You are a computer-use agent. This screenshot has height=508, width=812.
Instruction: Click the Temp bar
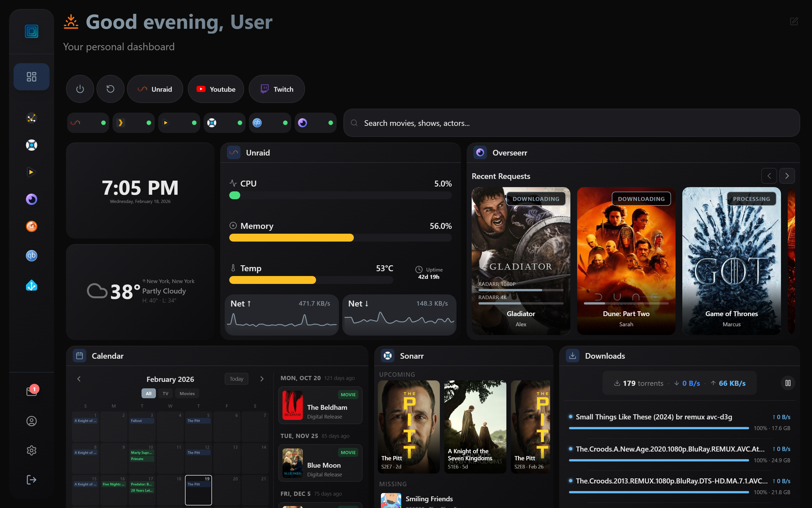[311, 280]
